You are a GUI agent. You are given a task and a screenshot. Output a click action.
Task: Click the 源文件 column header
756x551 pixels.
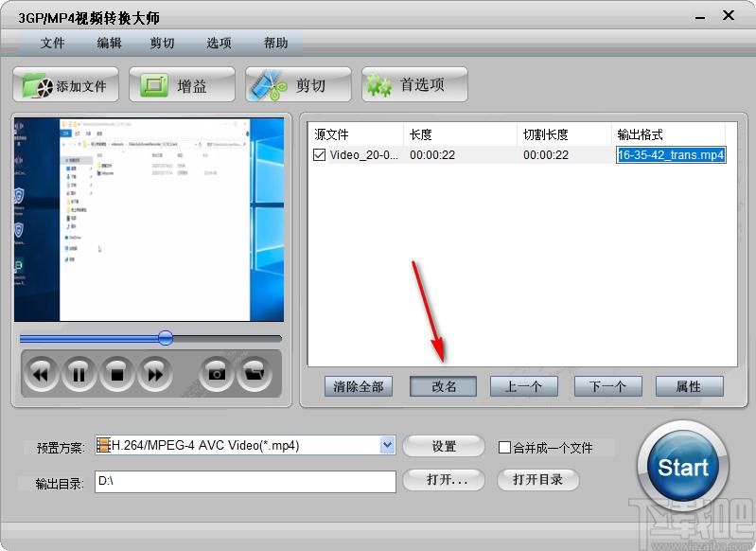click(356, 134)
